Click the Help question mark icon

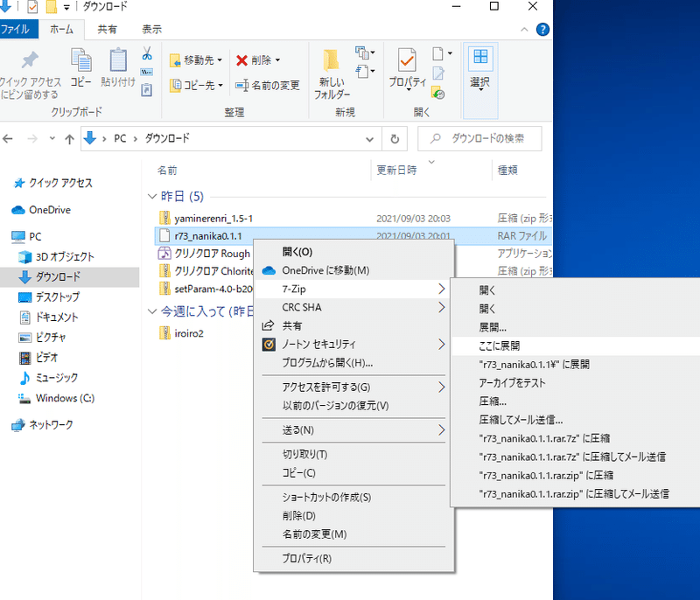pos(542,30)
